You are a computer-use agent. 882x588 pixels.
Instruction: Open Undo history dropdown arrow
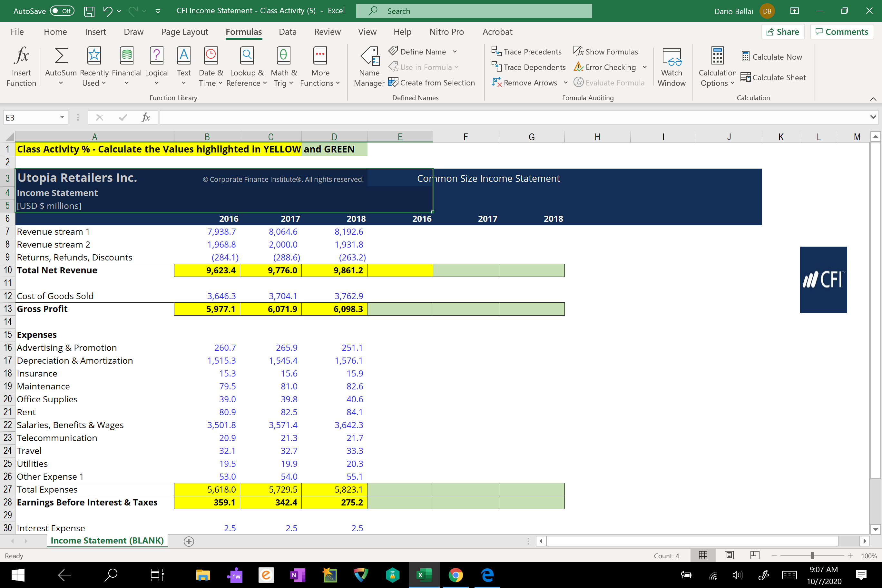(x=119, y=11)
